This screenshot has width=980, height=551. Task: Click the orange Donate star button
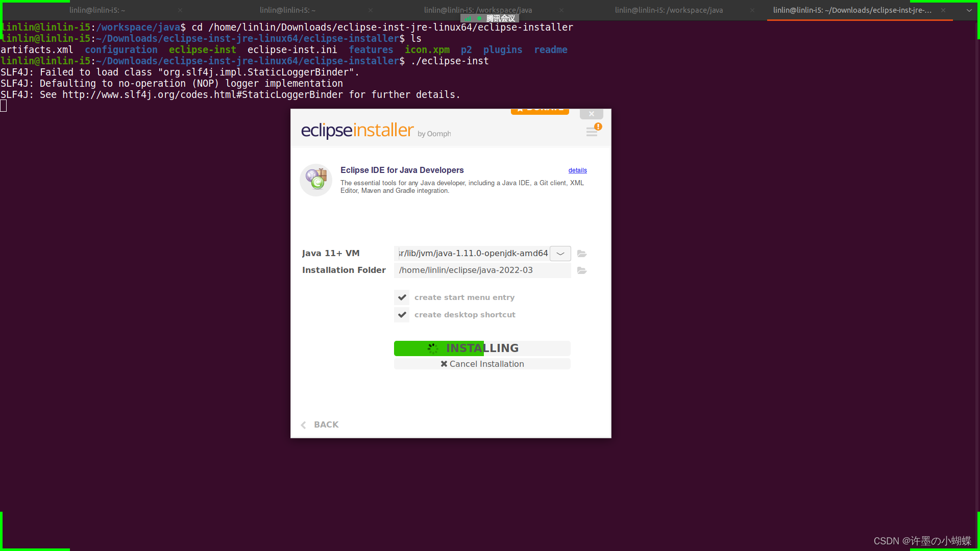(540, 111)
